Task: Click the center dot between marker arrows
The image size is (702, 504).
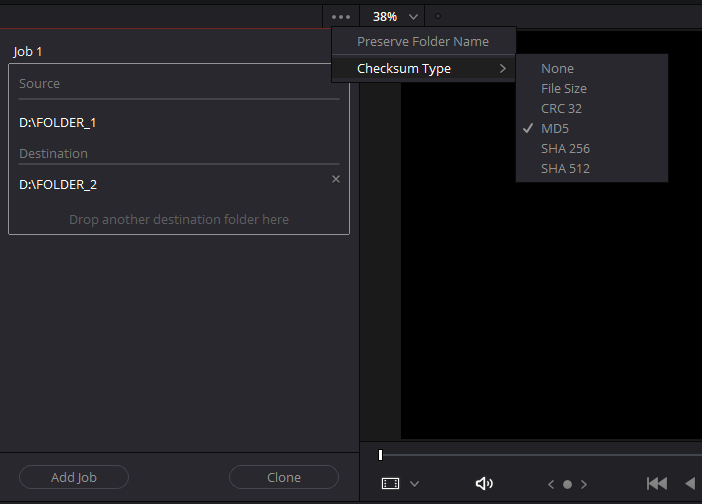Action: [x=567, y=484]
